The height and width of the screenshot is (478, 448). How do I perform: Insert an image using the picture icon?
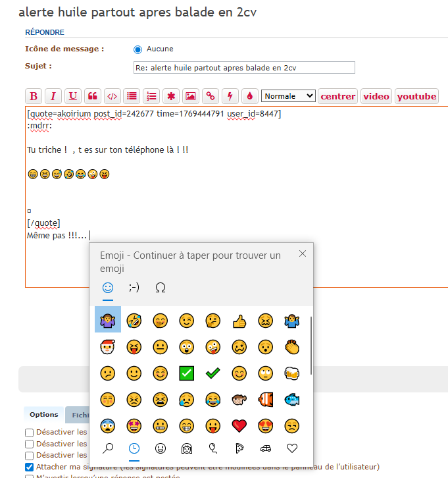pos(191,96)
